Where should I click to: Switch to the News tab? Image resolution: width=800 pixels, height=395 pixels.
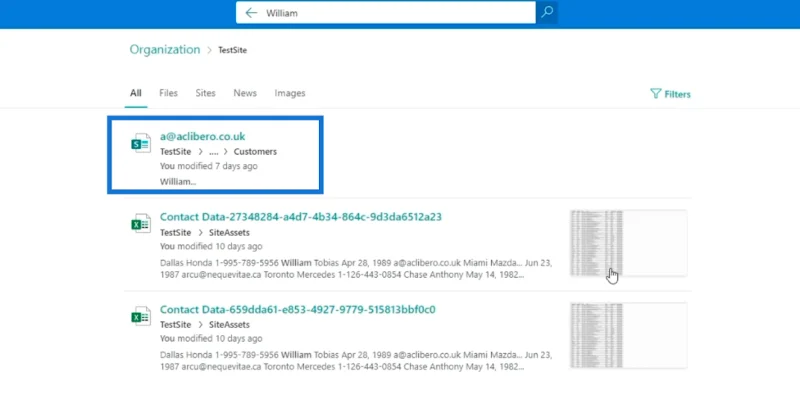click(245, 93)
